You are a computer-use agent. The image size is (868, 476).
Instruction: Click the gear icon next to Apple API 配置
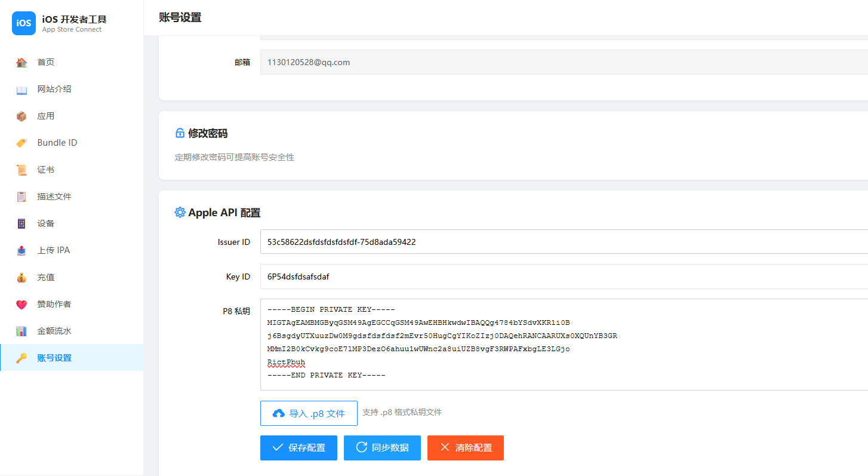point(180,213)
